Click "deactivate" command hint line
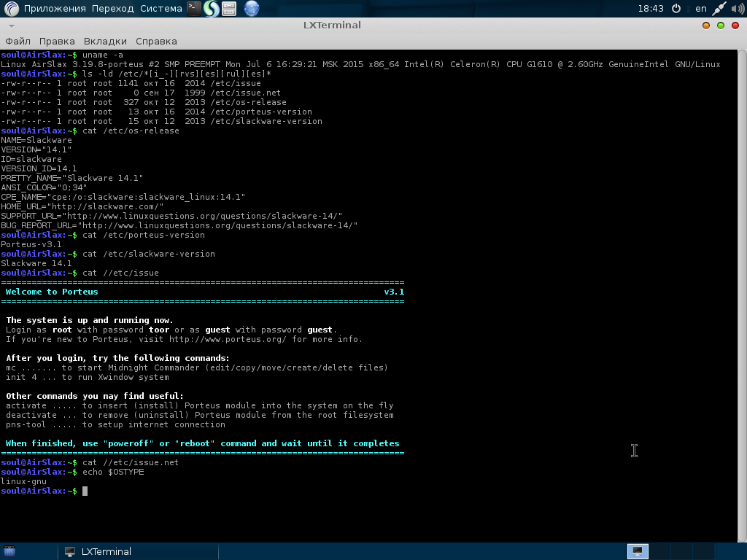 [x=200, y=415]
